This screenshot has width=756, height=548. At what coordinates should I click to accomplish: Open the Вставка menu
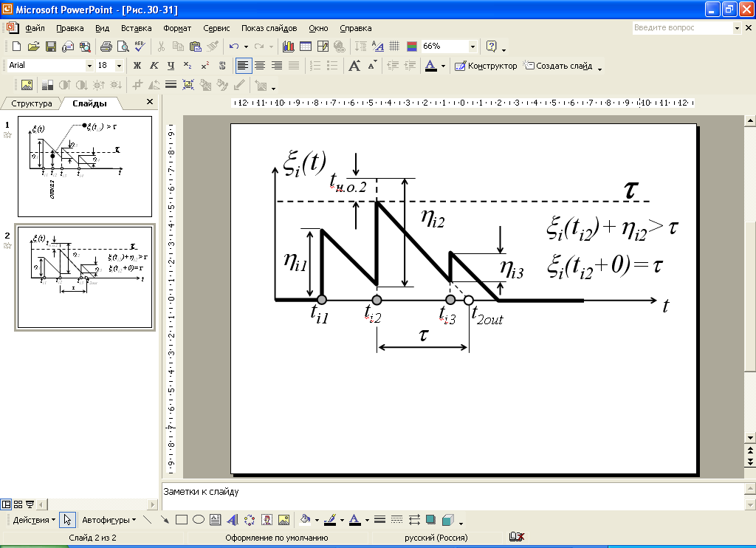tap(137, 28)
